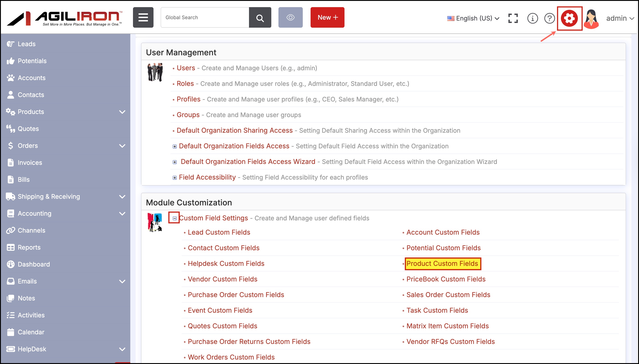Open the admin account dropdown
Image resolution: width=639 pixels, height=364 pixels.
click(x=620, y=18)
